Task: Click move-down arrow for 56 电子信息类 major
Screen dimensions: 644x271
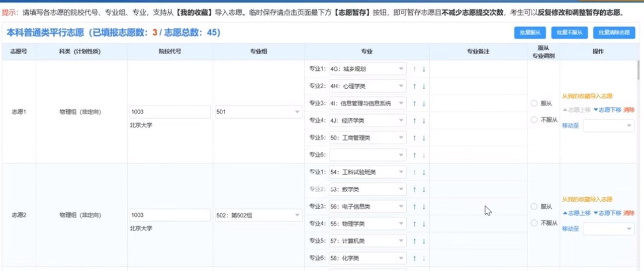Action: click(x=424, y=207)
